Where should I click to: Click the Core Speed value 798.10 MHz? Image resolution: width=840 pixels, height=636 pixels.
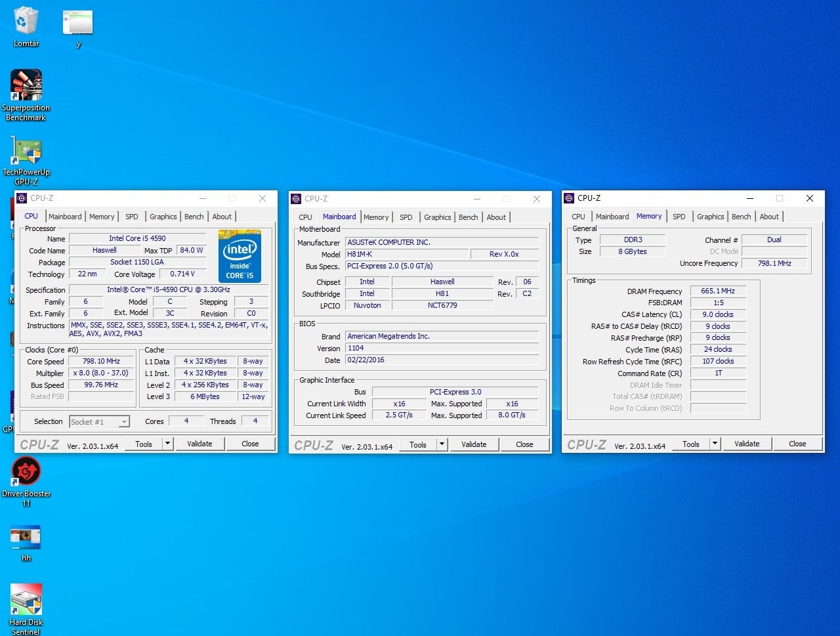[x=101, y=361]
